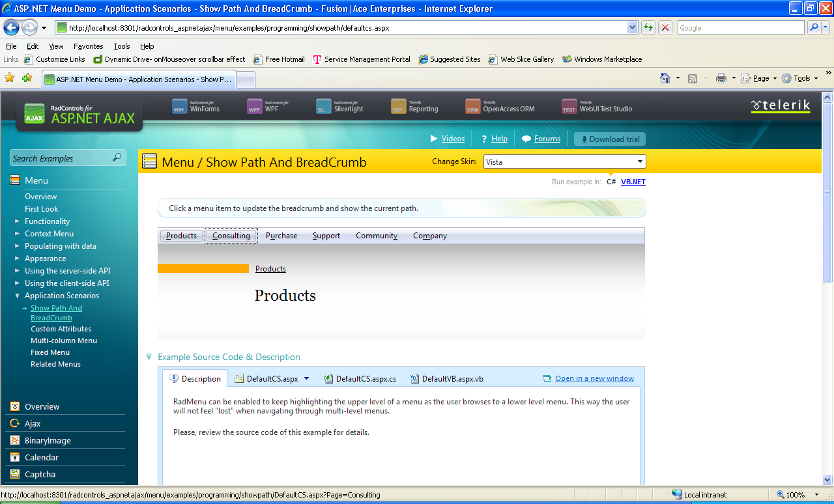This screenshot has height=504, width=834.
Task: Open the address bar URL history dropdown
Action: (x=632, y=27)
